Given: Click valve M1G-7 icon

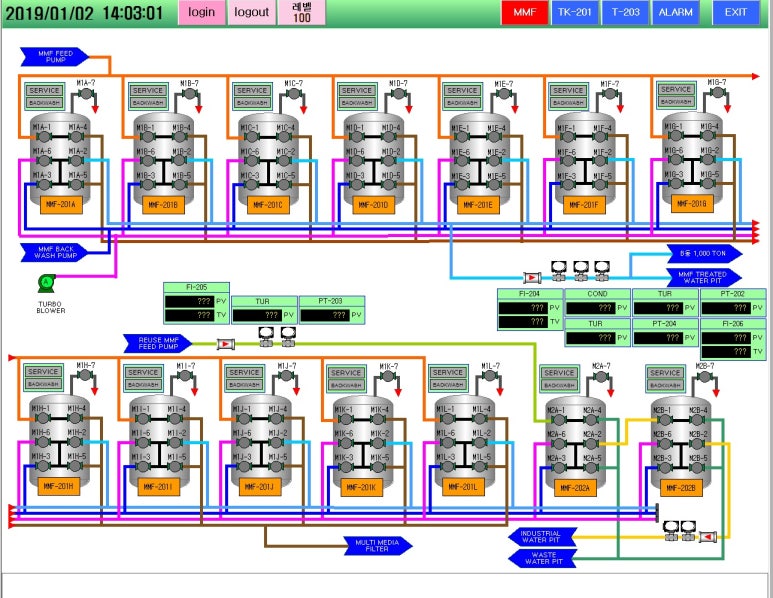Looking at the screenshot, I should (x=717, y=93).
